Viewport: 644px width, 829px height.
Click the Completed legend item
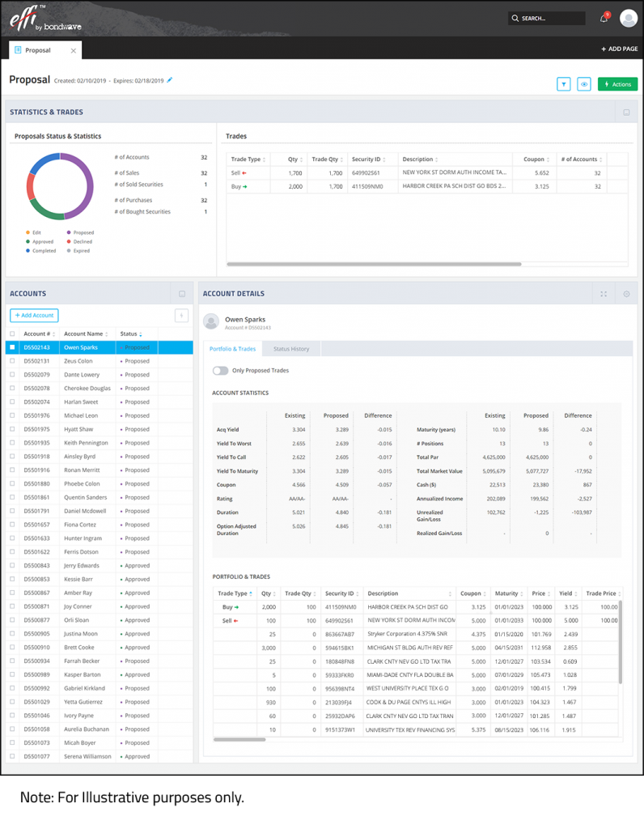click(40, 251)
